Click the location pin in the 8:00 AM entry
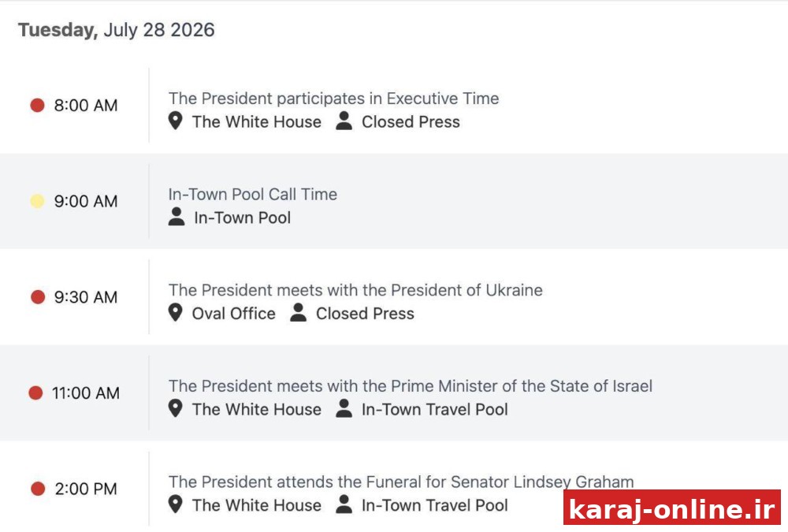This screenshot has height=532, width=788. (x=175, y=121)
